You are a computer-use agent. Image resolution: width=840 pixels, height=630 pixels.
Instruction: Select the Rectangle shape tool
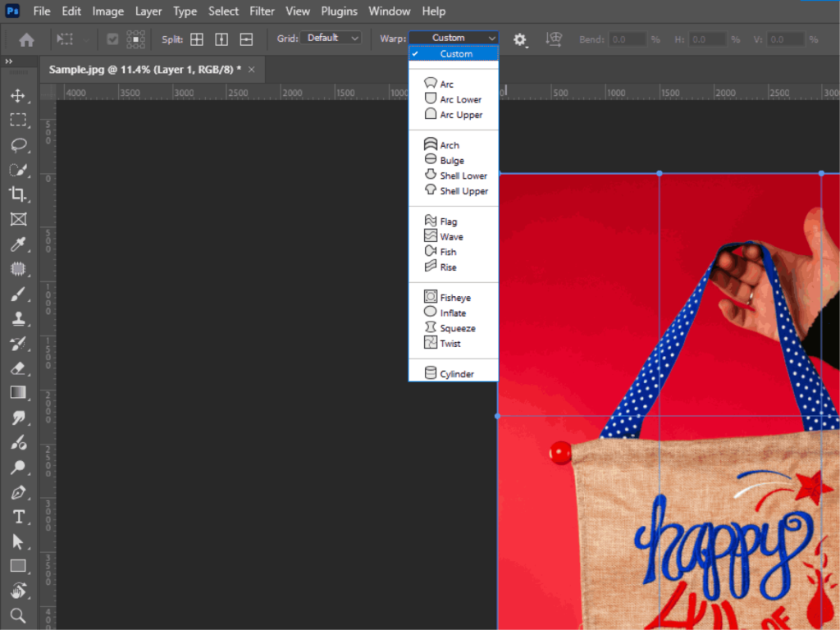(18, 566)
